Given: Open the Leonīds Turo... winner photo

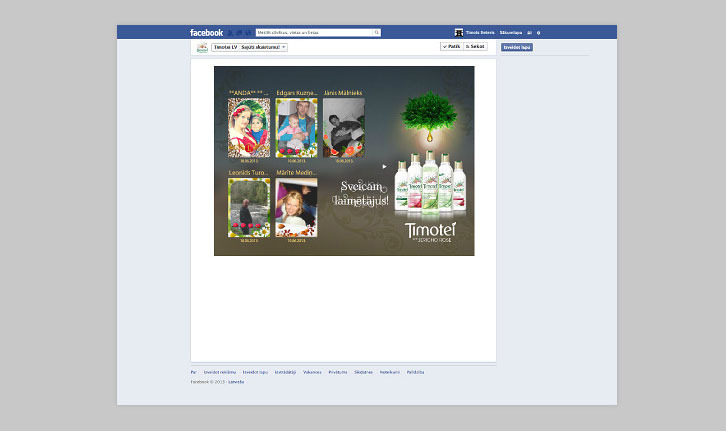Looking at the screenshot, I should (x=249, y=207).
